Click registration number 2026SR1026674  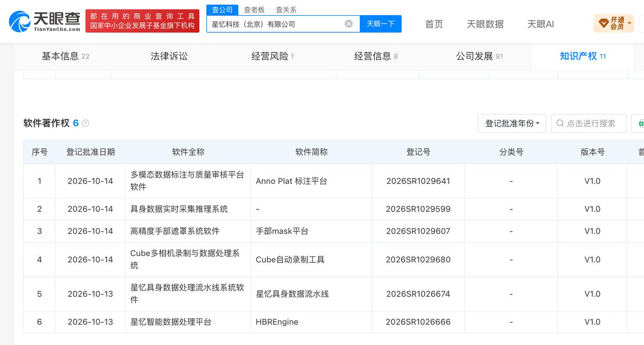tap(418, 294)
